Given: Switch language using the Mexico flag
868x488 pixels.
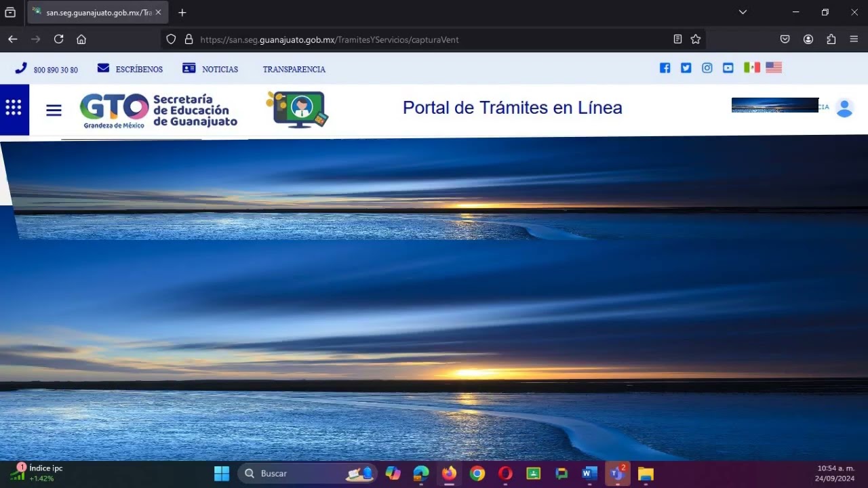Looking at the screenshot, I should click(x=751, y=67).
